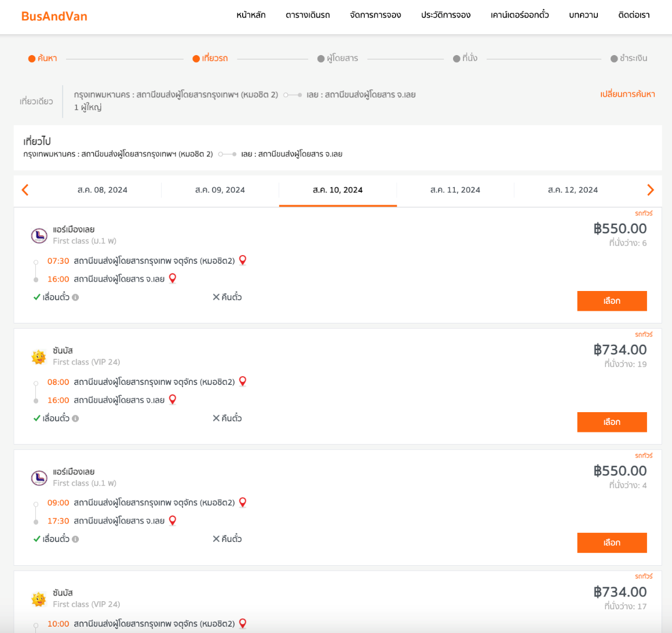Go to เที่ยวรถ step in progress bar
Screen dimensions: 672x633
(x=210, y=59)
